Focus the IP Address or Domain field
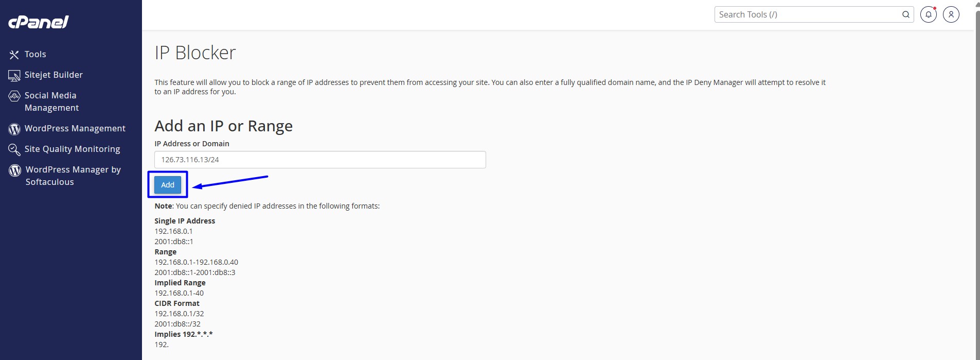This screenshot has height=360, width=980. 320,160
